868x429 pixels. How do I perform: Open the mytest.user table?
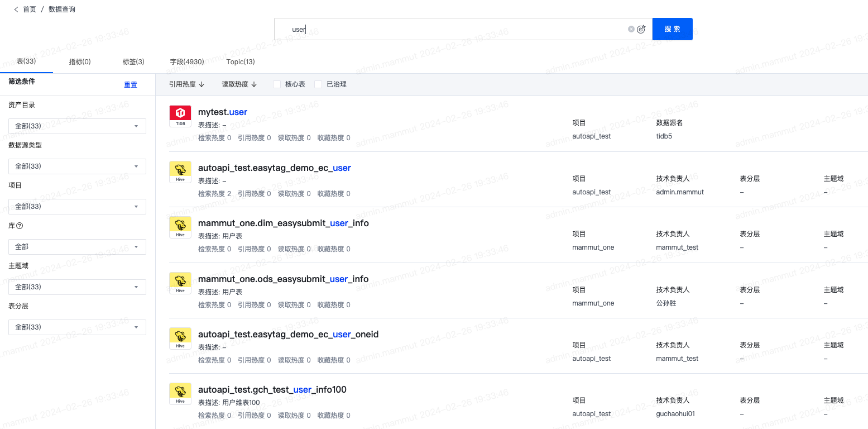[223, 112]
